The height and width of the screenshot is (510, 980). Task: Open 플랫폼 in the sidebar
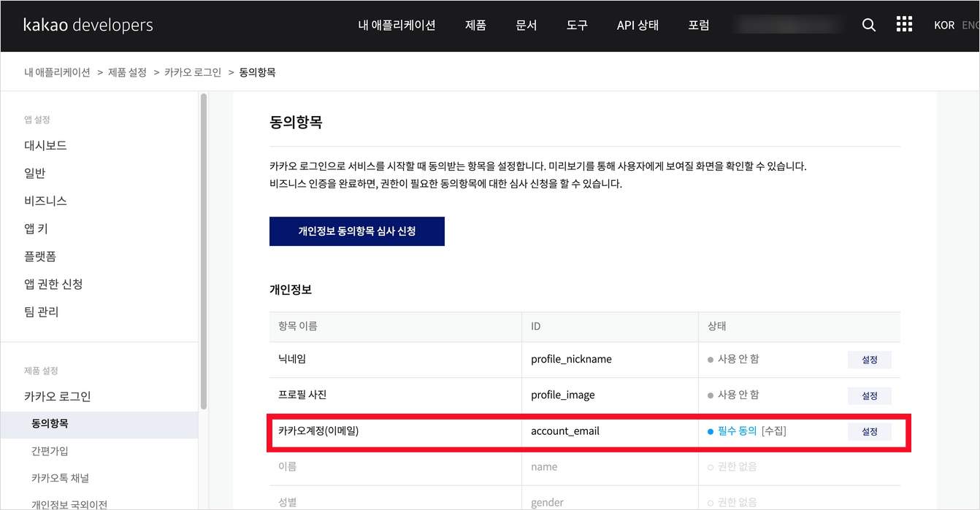pyautogui.click(x=40, y=256)
